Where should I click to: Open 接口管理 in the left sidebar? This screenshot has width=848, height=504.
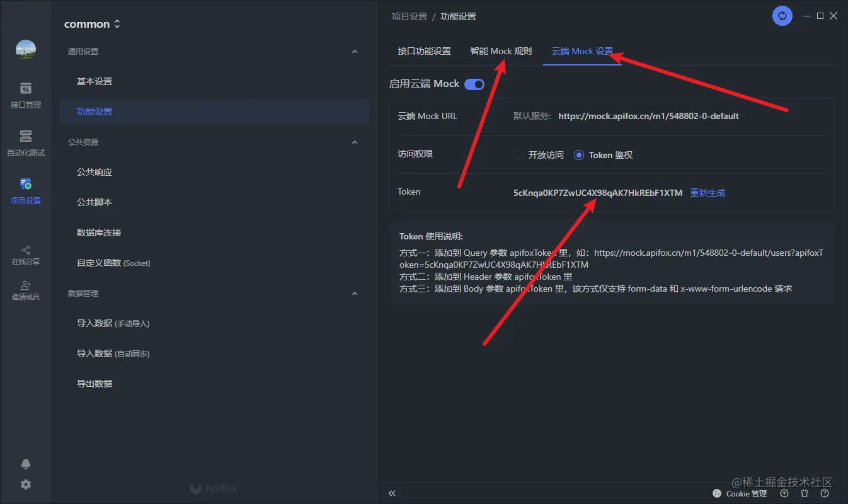(26, 96)
